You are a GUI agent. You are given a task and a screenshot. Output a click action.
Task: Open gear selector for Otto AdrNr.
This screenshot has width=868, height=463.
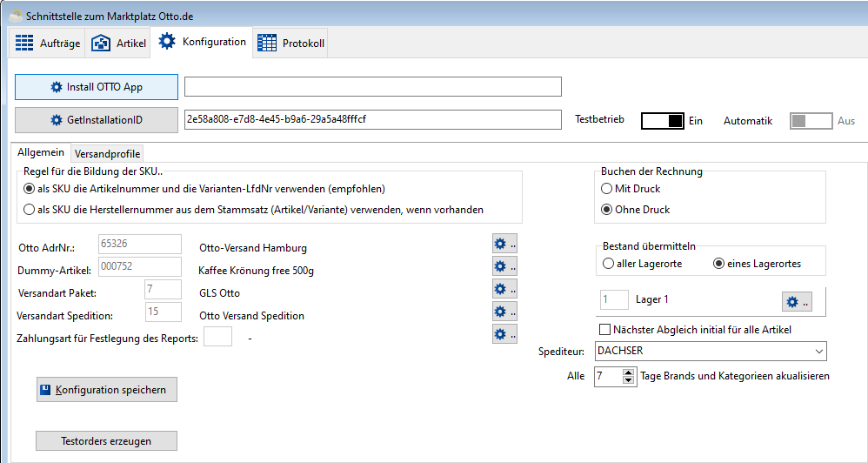[x=504, y=244]
